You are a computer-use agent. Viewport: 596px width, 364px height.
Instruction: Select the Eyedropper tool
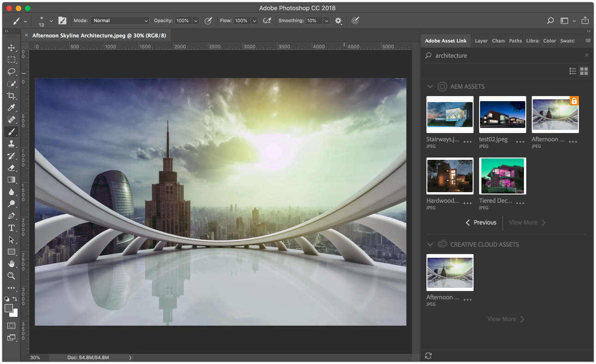tap(12, 108)
